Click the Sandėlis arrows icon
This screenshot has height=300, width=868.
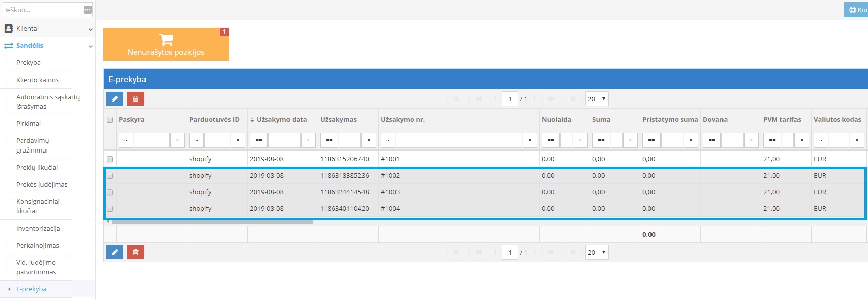[x=9, y=46]
